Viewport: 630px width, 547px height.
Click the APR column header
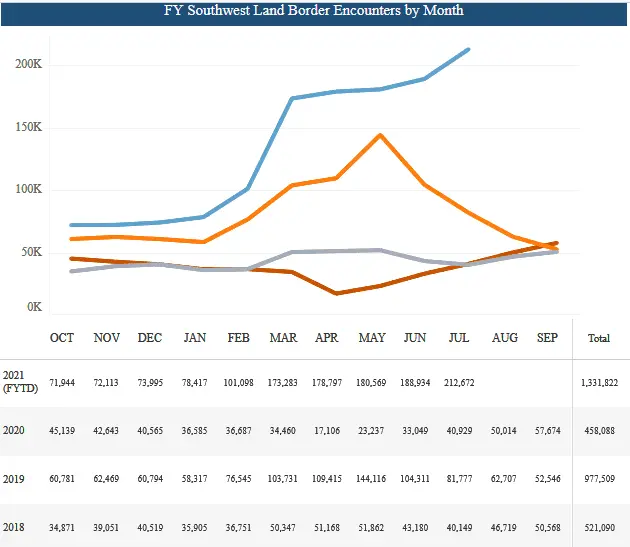[327, 338]
